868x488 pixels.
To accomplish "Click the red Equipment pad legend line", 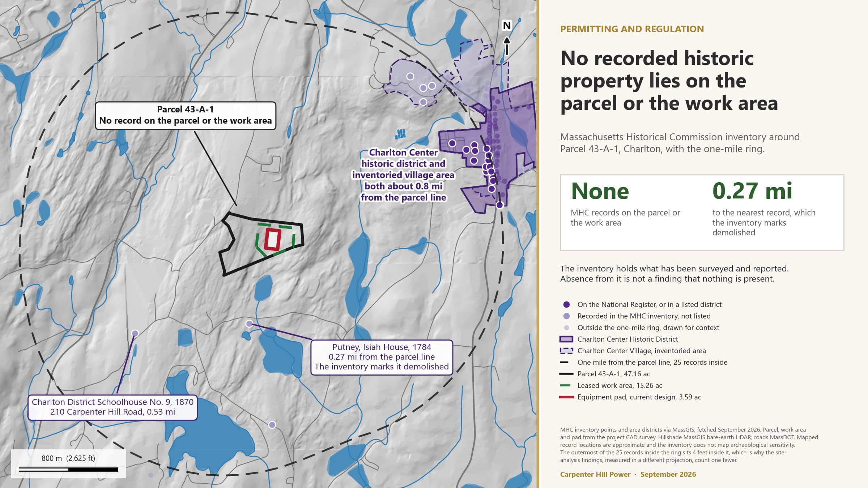I will [566, 397].
